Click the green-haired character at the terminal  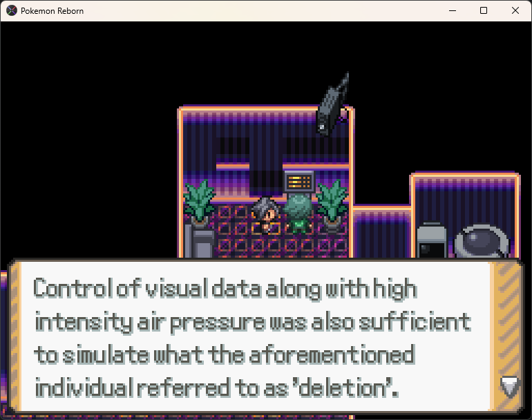point(298,214)
